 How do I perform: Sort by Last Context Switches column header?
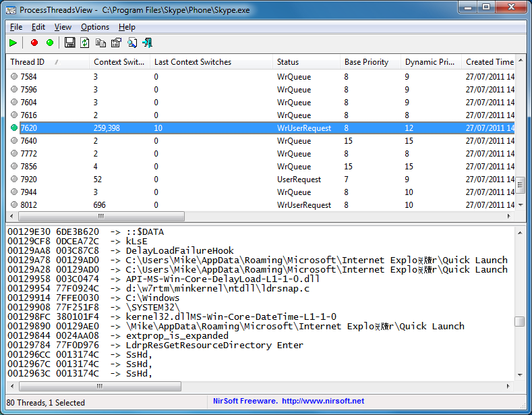(x=211, y=62)
